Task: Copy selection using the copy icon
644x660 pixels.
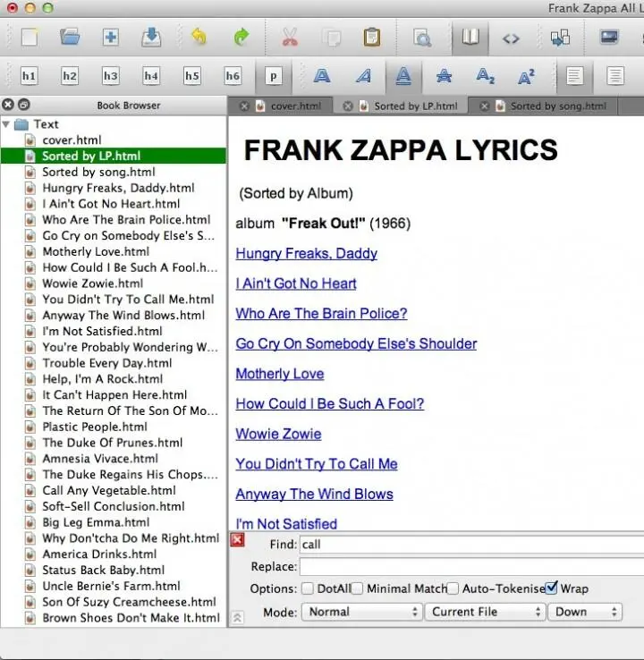Action: coord(331,38)
